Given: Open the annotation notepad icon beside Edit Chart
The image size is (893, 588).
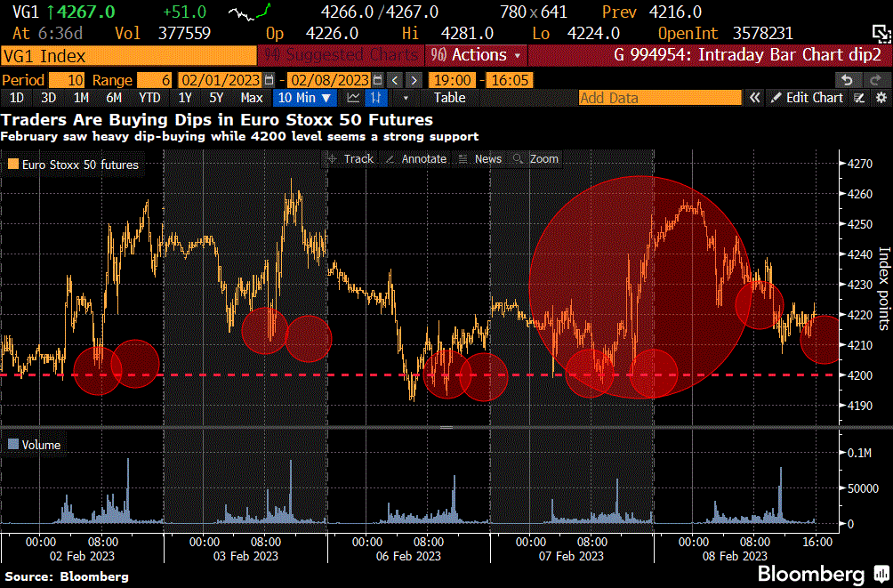Looking at the screenshot, I should [859, 98].
